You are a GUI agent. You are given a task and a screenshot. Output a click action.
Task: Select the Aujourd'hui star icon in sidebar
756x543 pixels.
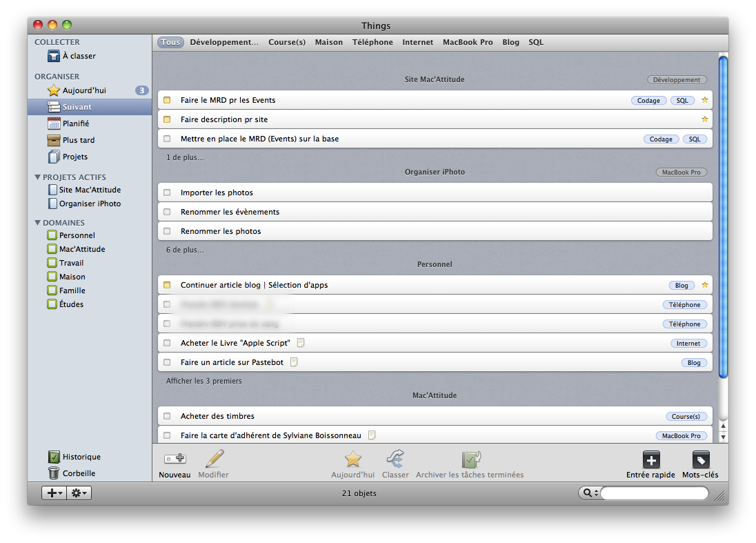[54, 90]
